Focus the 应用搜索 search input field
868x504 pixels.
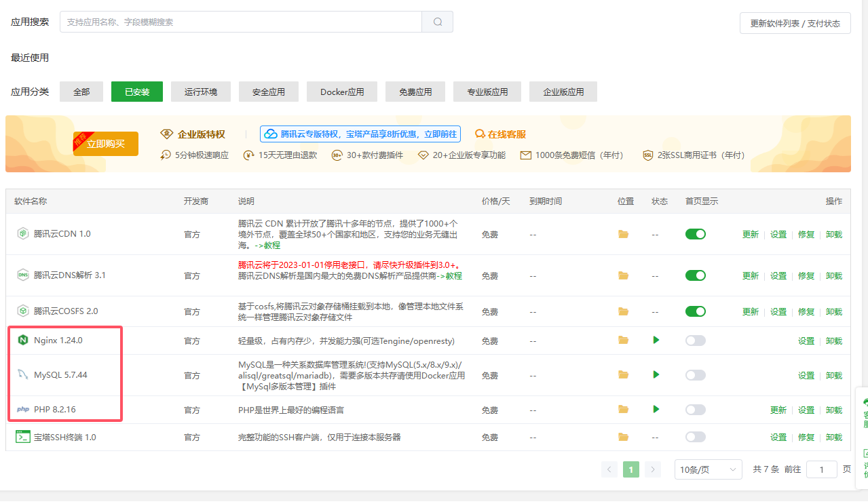click(241, 22)
